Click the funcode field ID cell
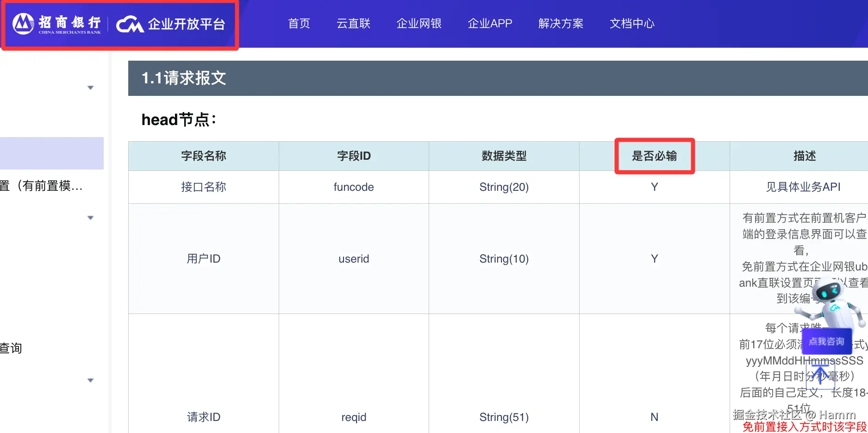The height and width of the screenshot is (433, 868). pos(354,187)
